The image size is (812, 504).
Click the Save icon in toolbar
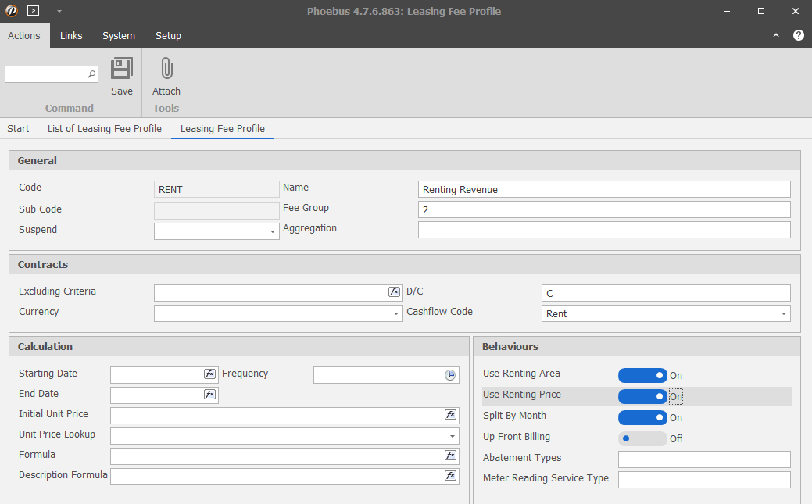(x=121, y=70)
